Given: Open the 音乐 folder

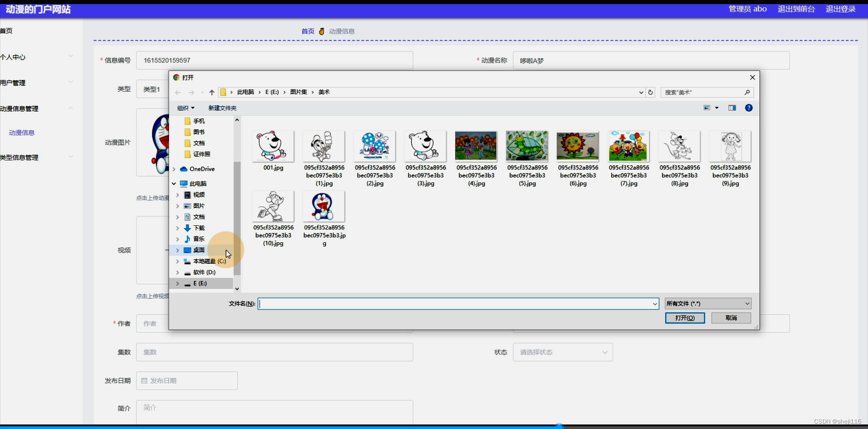Looking at the screenshot, I should point(198,239).
